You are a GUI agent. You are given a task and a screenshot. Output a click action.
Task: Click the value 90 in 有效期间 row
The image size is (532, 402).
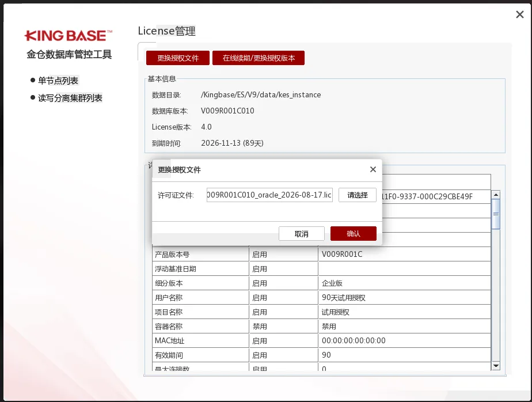pos(404,355)
